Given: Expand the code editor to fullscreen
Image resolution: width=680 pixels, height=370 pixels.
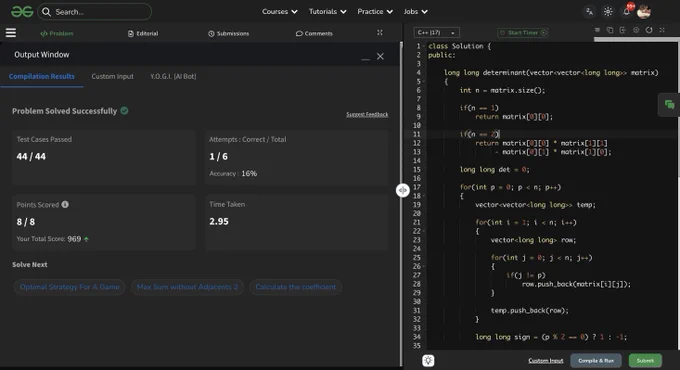Looking at the screenshot, I should 662,30.
